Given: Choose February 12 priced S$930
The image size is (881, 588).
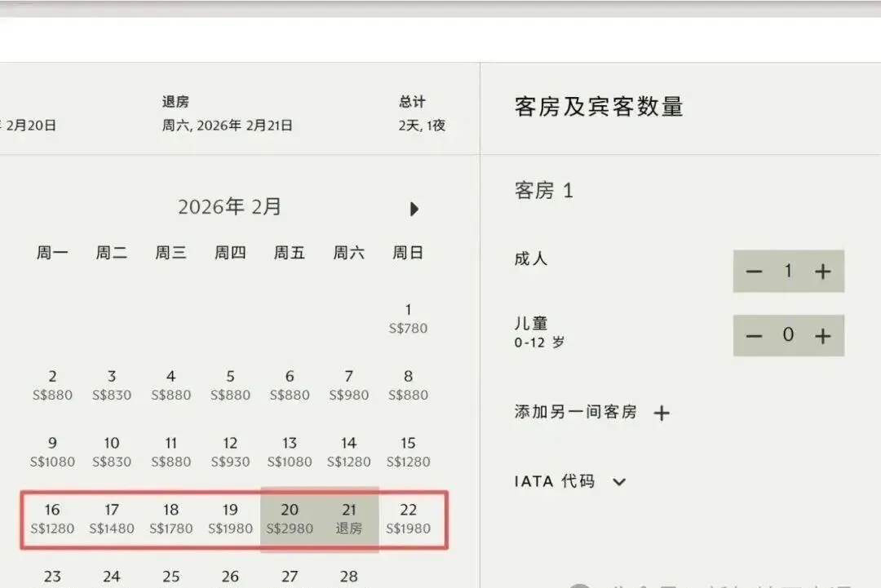Looking at the screenshot, I should (230, 452).
